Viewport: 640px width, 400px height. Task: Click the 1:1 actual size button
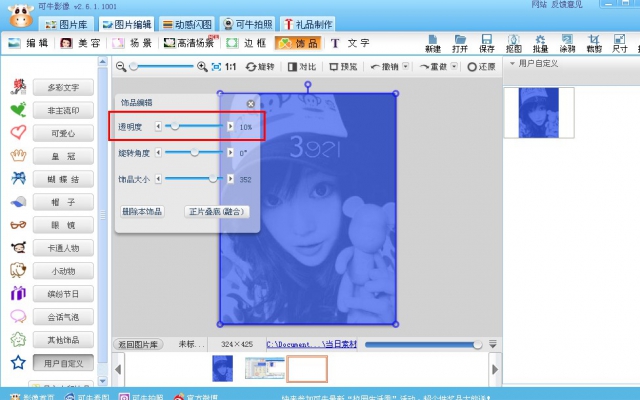click(x=231, y=67)
